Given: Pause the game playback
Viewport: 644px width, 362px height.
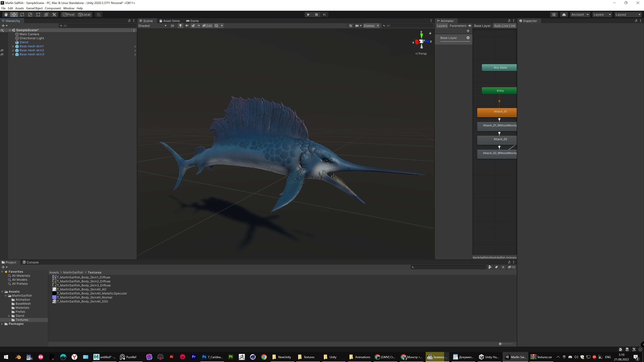Looking at the screenshot, I should 316,14.
